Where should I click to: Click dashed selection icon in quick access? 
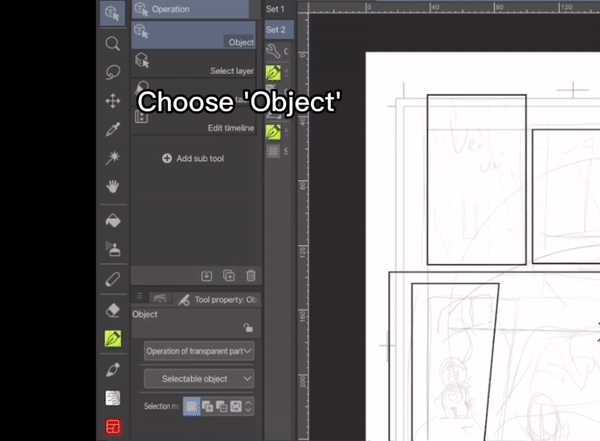click(x=273, y=152)
